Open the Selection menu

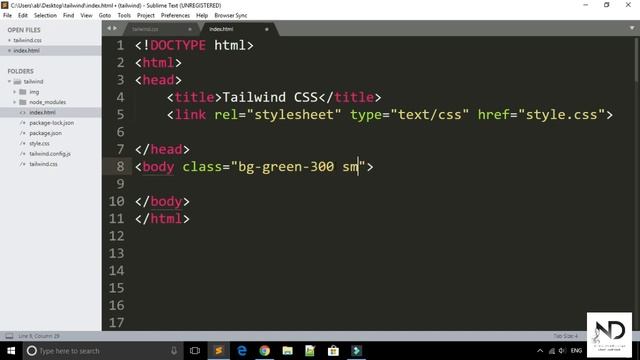click(45, 15)
